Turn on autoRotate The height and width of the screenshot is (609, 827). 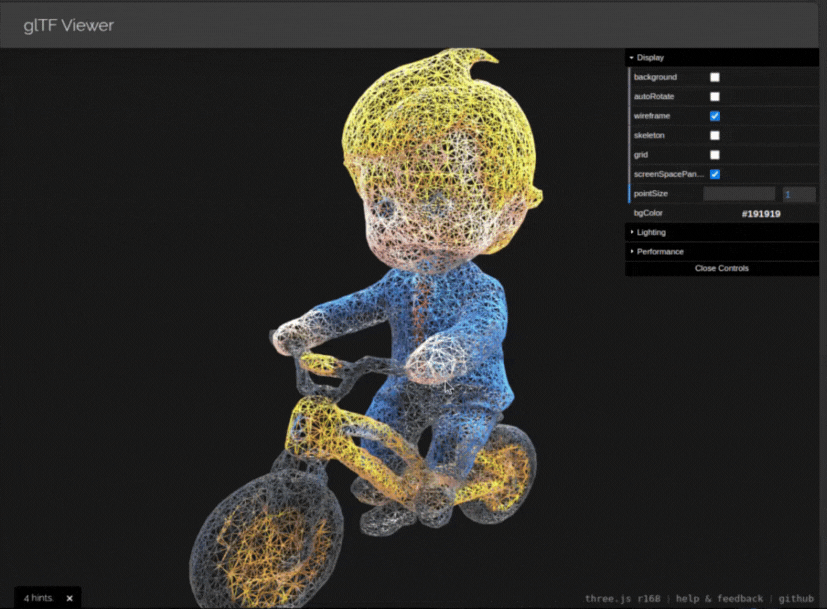point(715,97)
